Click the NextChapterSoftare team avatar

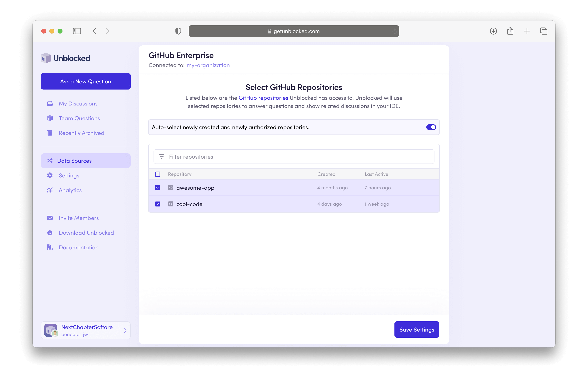pos(51,330)
